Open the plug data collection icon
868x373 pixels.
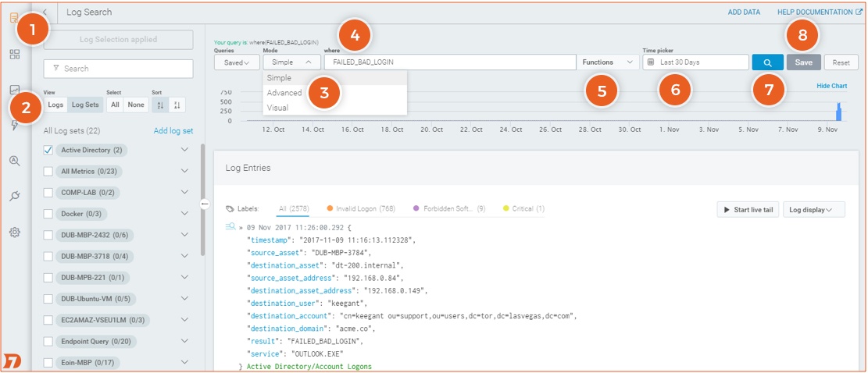[x=15, y=197]
